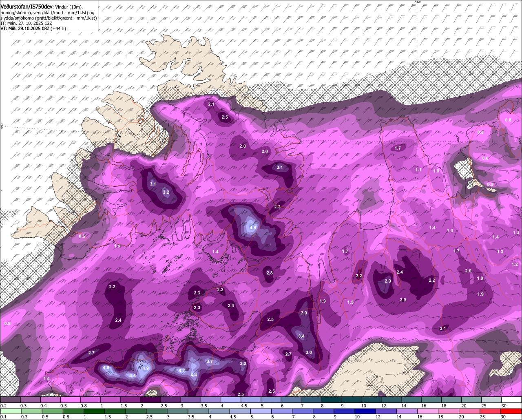Click the 1.2 value near right edge
Screen dimensions: 522x420
tap(515, 264)
